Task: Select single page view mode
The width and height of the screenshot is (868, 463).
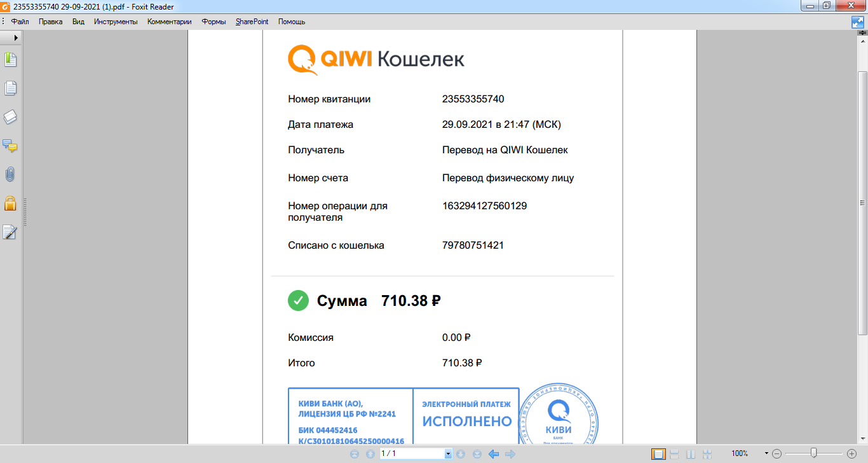Action: coord(658,454)
